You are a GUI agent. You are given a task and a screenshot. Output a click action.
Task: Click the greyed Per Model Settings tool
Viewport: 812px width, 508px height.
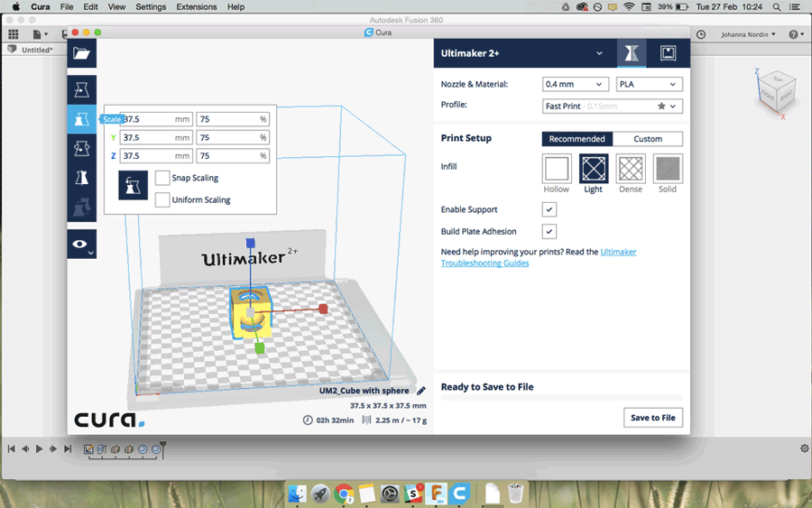click(81, 207)
